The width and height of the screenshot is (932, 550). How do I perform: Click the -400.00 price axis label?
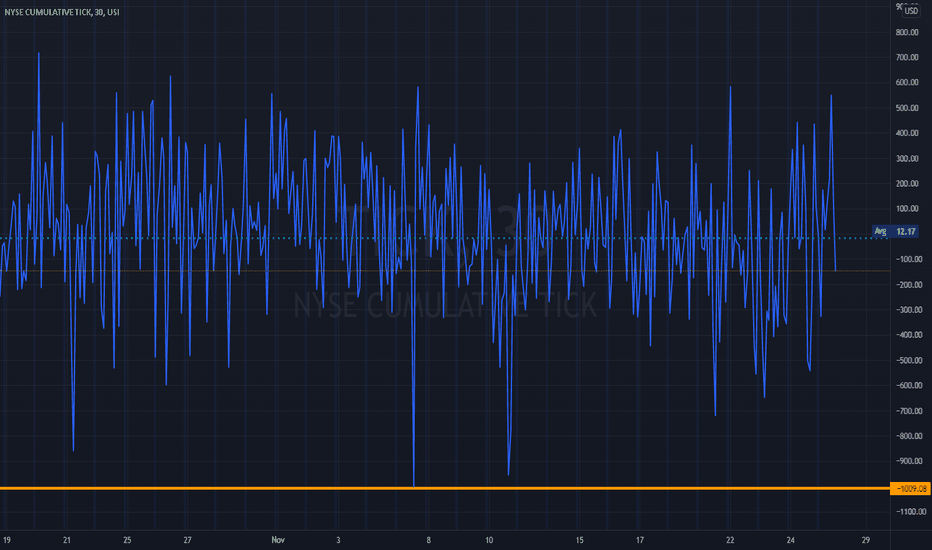pyautogui.click(x=909, y=335)
